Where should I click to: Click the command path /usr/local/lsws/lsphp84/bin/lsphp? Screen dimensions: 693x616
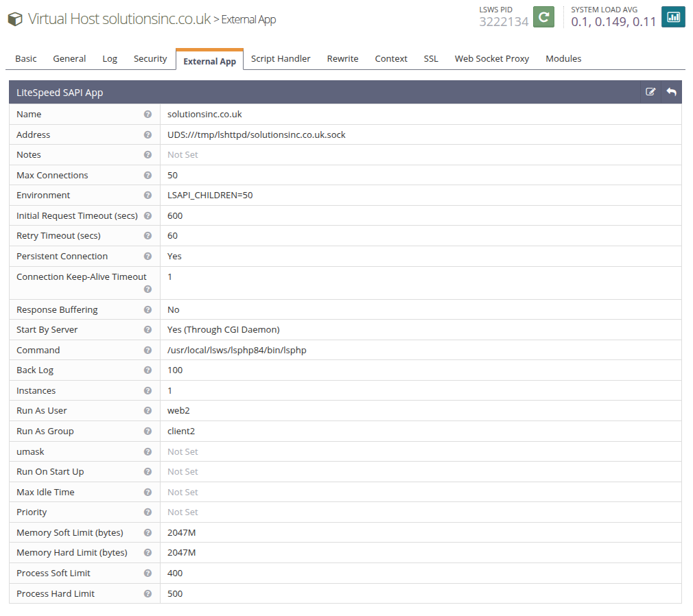(x=237, y=350)
